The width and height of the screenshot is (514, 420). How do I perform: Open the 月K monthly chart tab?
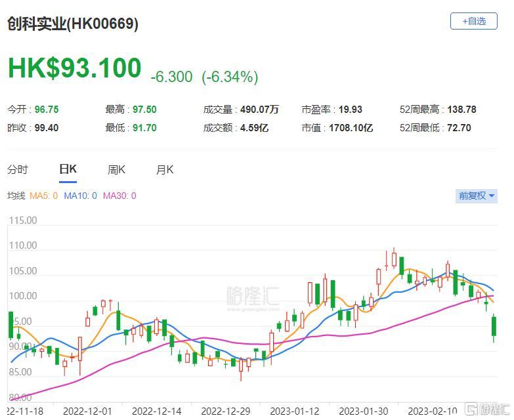click(x=165, y=170)
